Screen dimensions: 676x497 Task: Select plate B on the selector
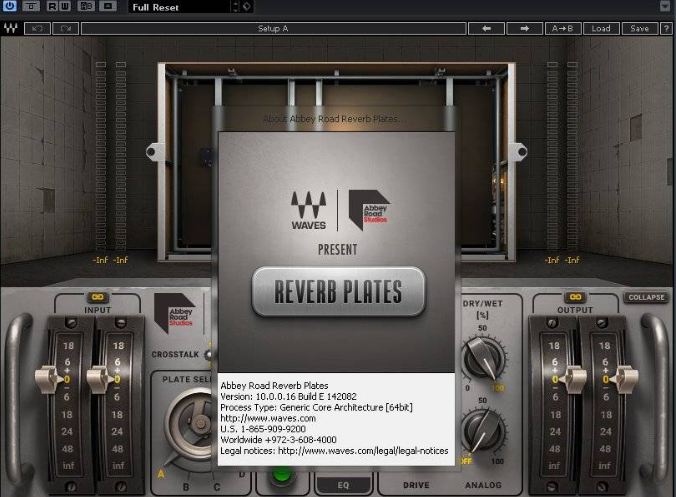(186, 487)
